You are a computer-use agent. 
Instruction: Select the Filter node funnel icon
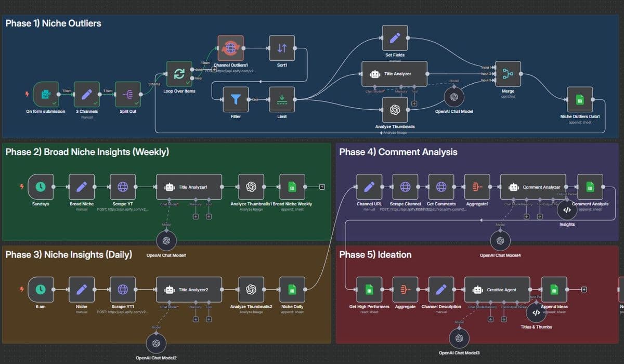(236, 99)
